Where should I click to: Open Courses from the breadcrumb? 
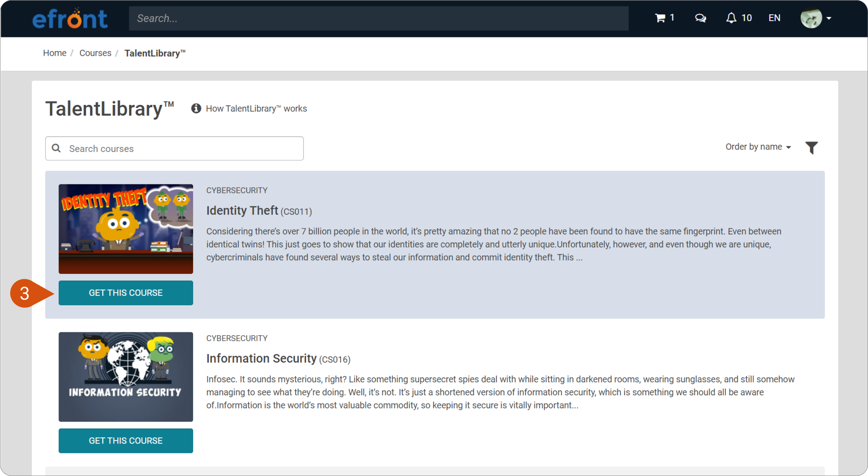pyautogui.click(x=95, y=53)
